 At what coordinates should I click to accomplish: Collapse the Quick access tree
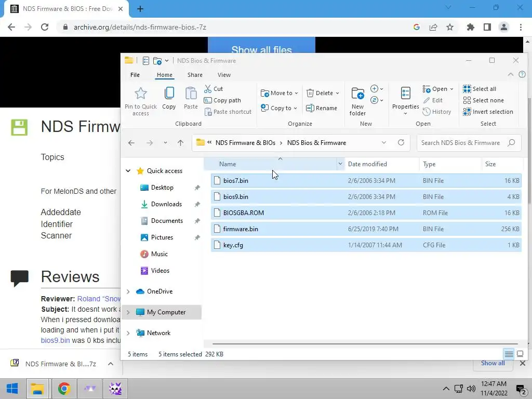click(128, 171)
